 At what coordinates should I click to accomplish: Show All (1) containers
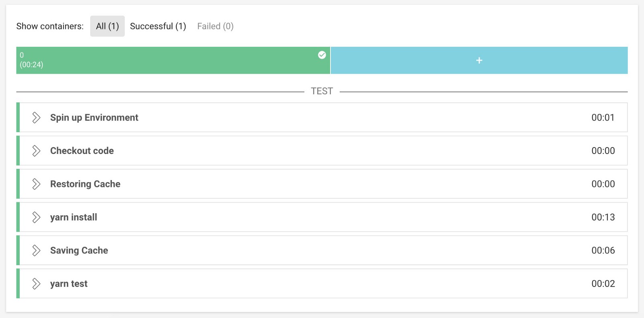(x=107, y=26)
